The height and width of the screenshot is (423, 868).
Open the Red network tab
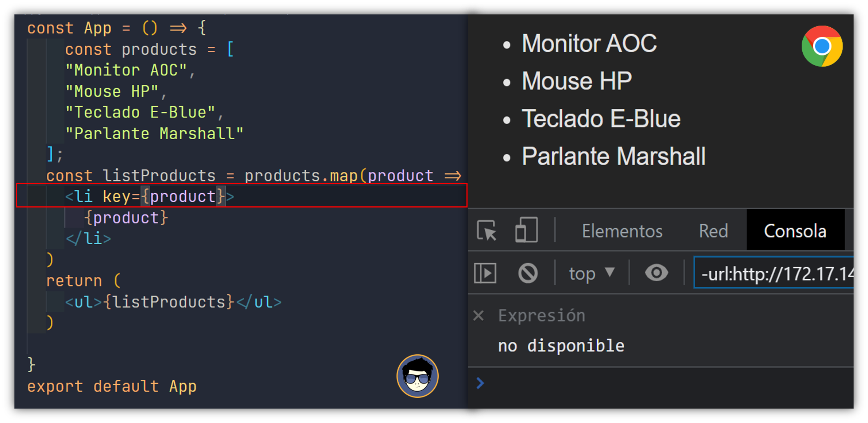tap(713, 231)
